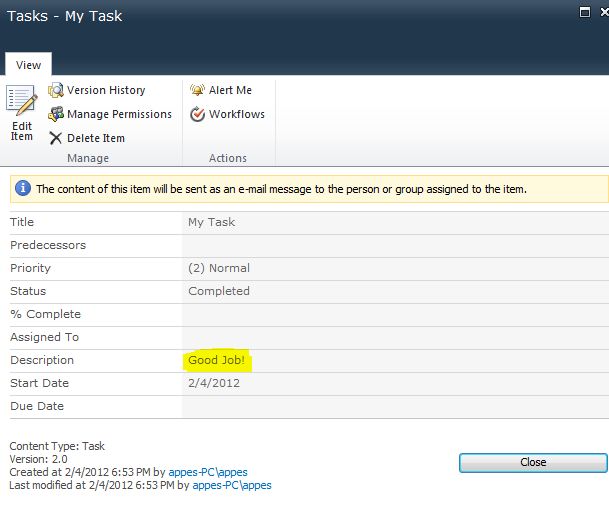The width and height of the screenshot is (609, 514).
Task: Select the '% Complete' field label
Action: click(45, 314)
